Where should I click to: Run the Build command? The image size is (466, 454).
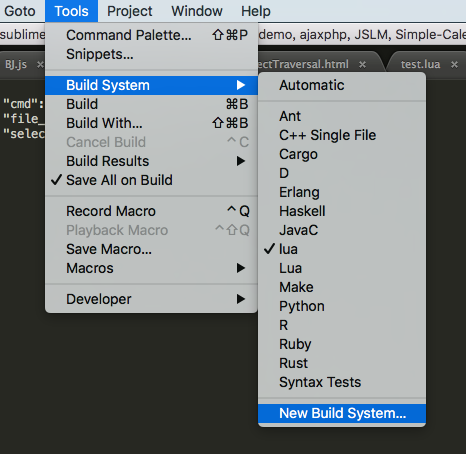pos(151,104)
